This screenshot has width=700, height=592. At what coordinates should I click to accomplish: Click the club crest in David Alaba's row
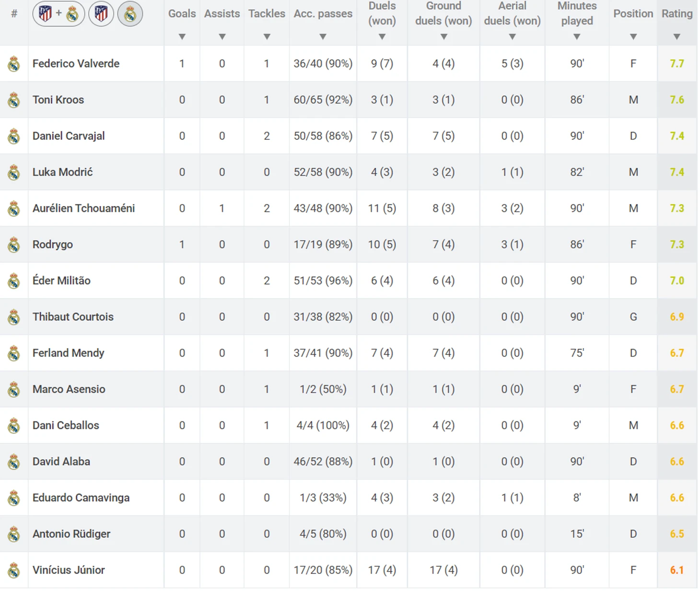coord(14,462)
